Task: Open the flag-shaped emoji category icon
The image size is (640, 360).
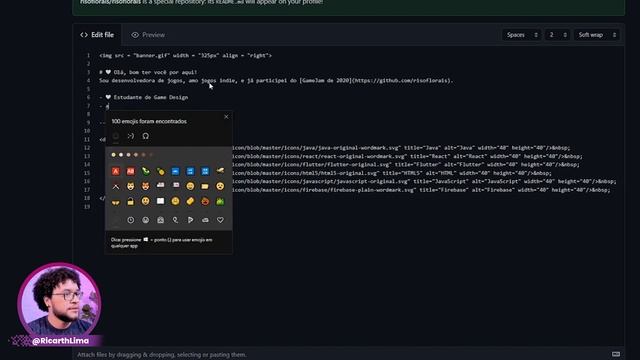Action: click(190, 220)
